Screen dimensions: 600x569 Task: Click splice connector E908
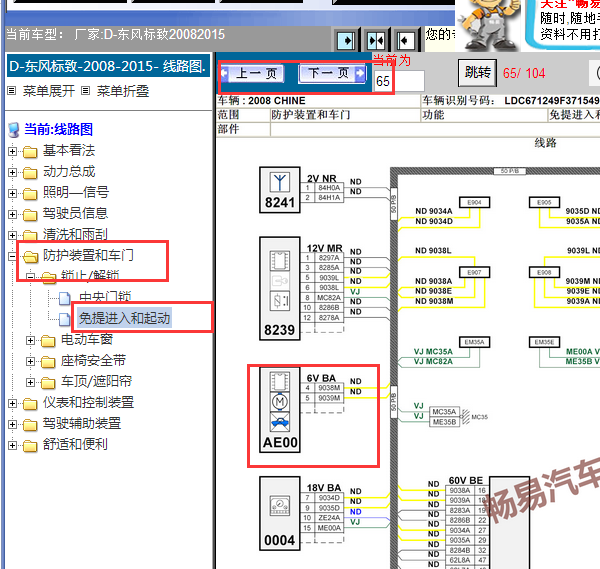point(544,272)
